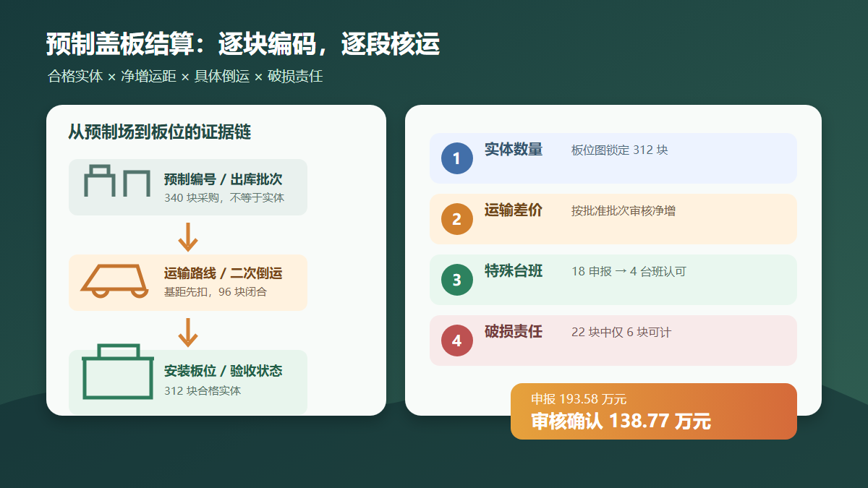This screenshot has height=488, width=868.
Task: Click the 运输差价 heading
Action: pos(514,210)
